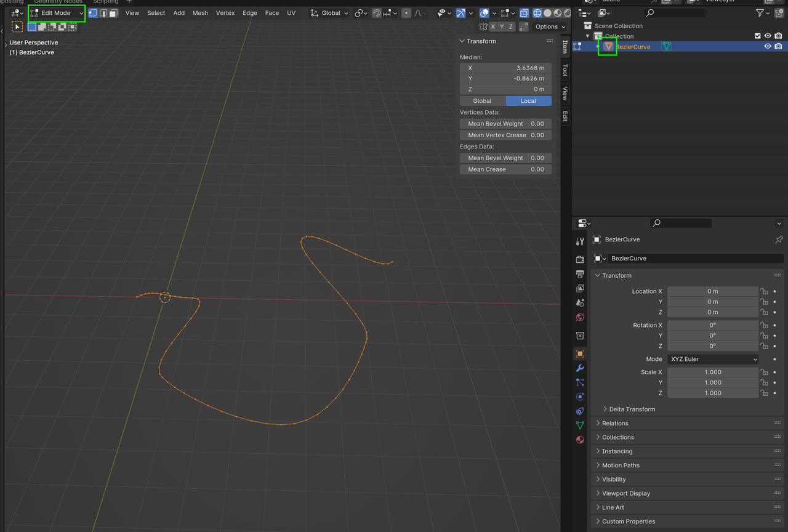Open the Vertex menu
788x532 pixels.
[x=225, y=13]
